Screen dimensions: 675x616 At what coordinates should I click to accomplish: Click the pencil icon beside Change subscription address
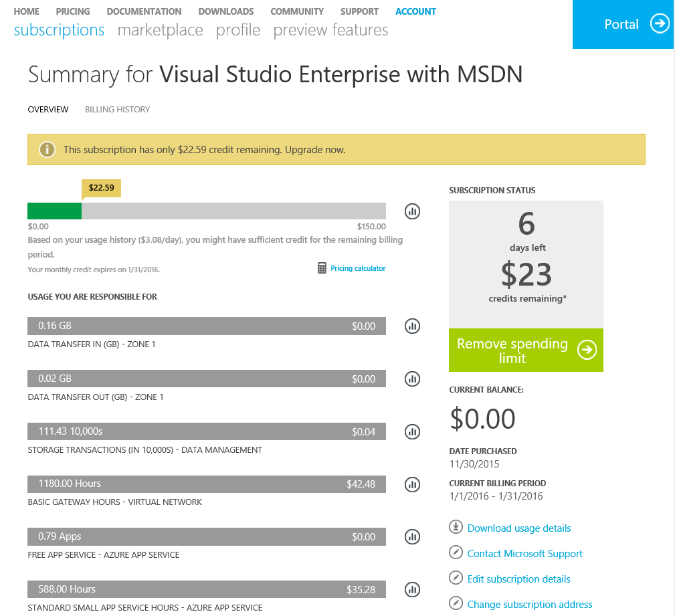(456, 603)
